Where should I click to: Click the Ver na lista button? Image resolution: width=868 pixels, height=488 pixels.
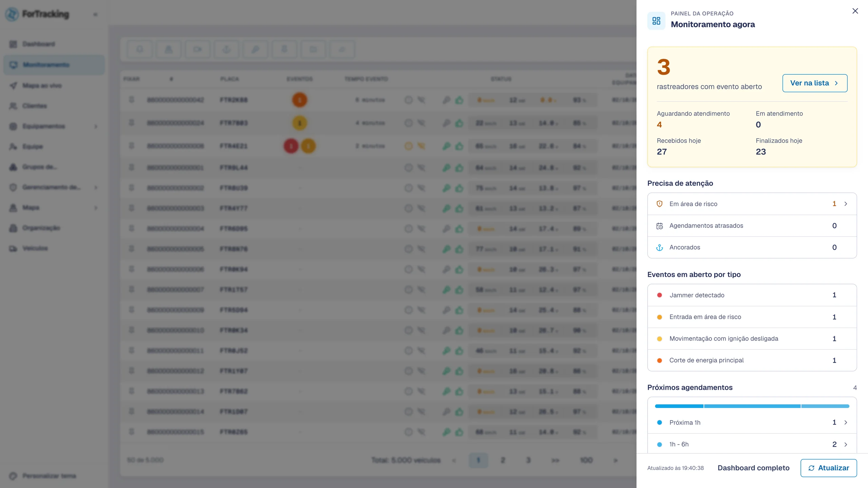tap(815, 83)
